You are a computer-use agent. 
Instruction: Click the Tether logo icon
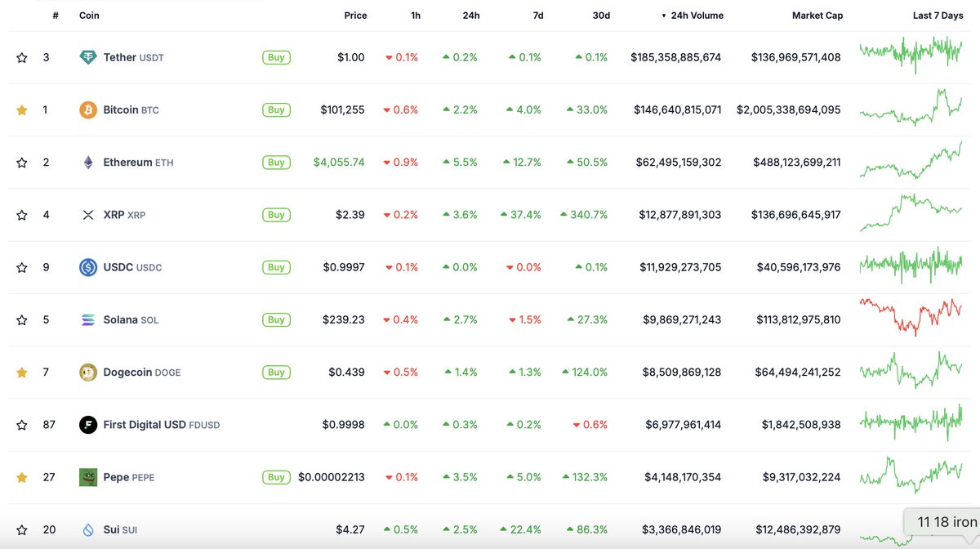87,57
